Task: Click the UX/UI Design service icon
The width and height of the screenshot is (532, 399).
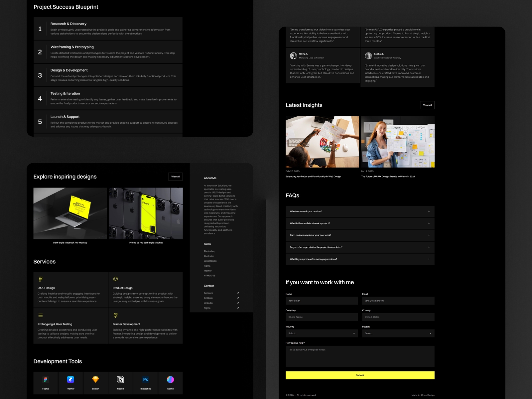Action: coord(41,279)
